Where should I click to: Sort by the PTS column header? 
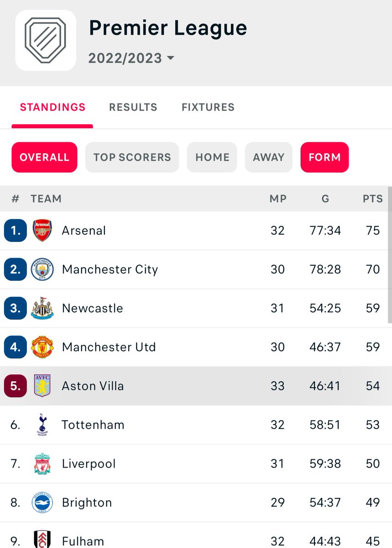click(372, 199)
